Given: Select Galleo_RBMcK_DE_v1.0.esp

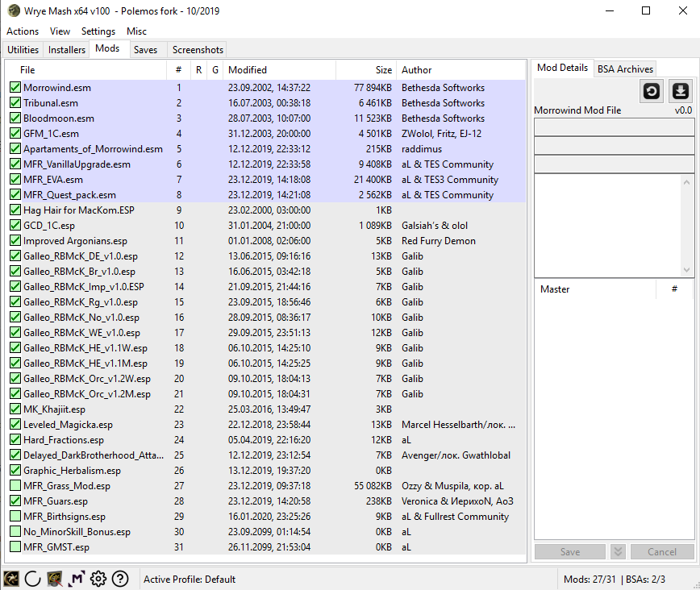Looking at the screenshot, I should [x=81, y=256].
